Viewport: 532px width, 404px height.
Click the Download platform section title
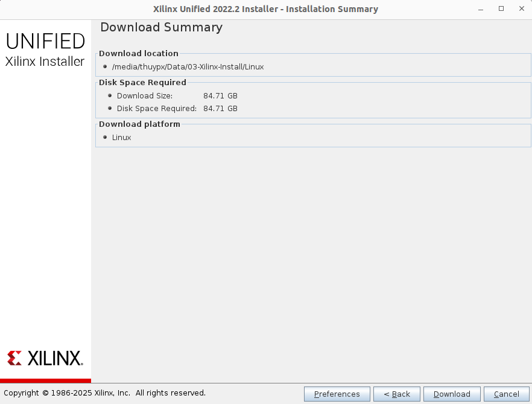coord(139,124)
